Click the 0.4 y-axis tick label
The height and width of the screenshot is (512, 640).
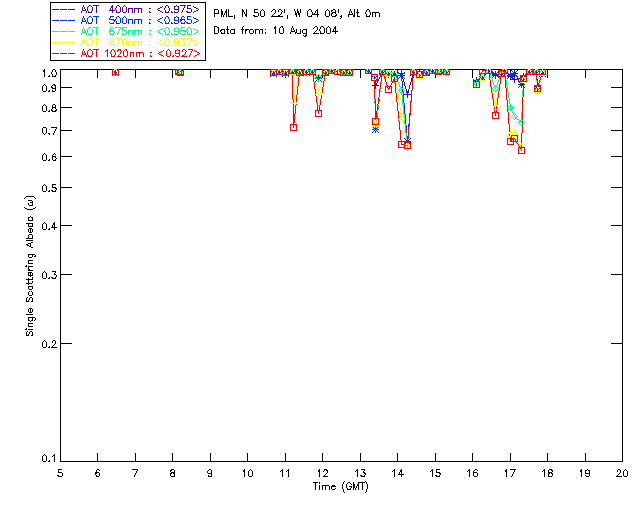(x=49, y=226)
